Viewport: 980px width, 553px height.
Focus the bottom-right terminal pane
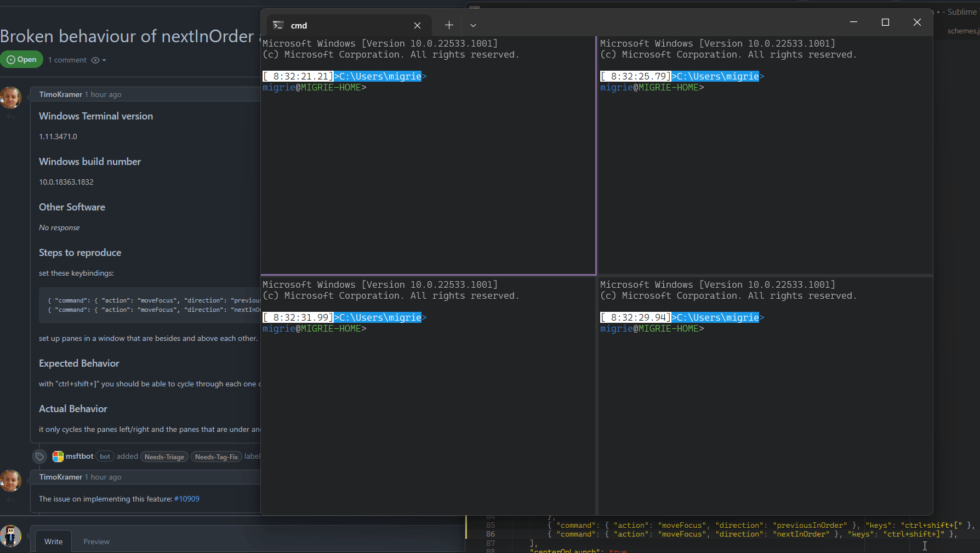(765, 396)
